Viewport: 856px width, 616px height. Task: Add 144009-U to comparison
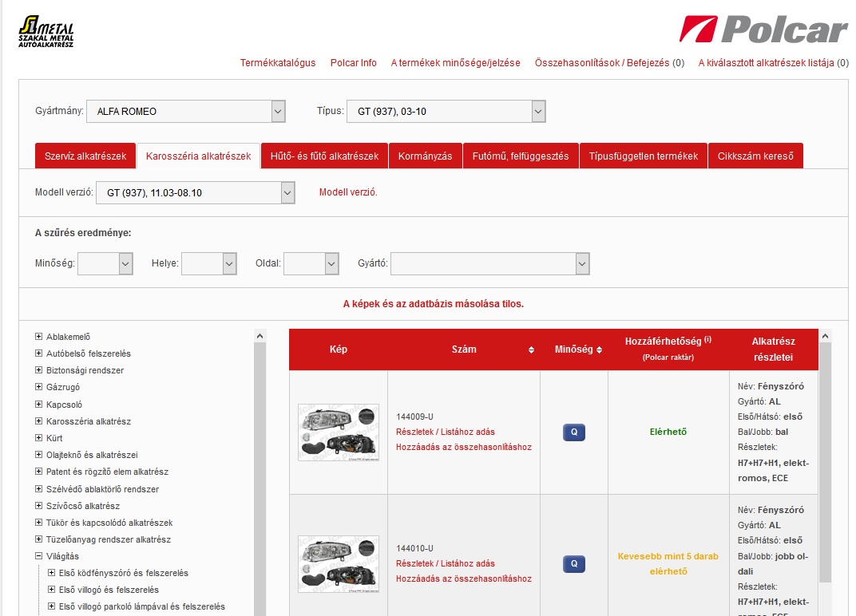tap(463, 447)
